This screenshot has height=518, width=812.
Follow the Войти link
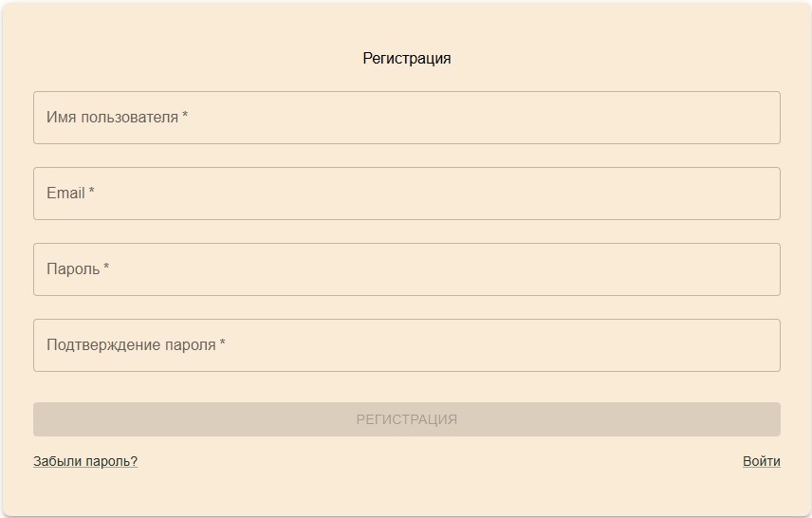click(x=761, y=462)
